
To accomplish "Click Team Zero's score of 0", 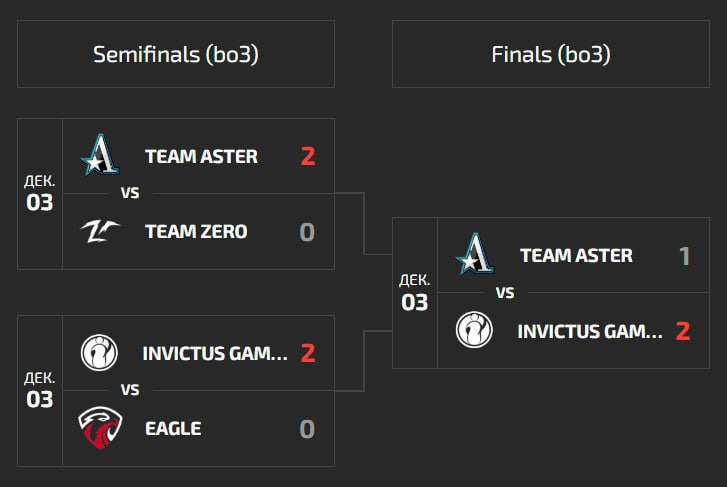I will [307, 232].
